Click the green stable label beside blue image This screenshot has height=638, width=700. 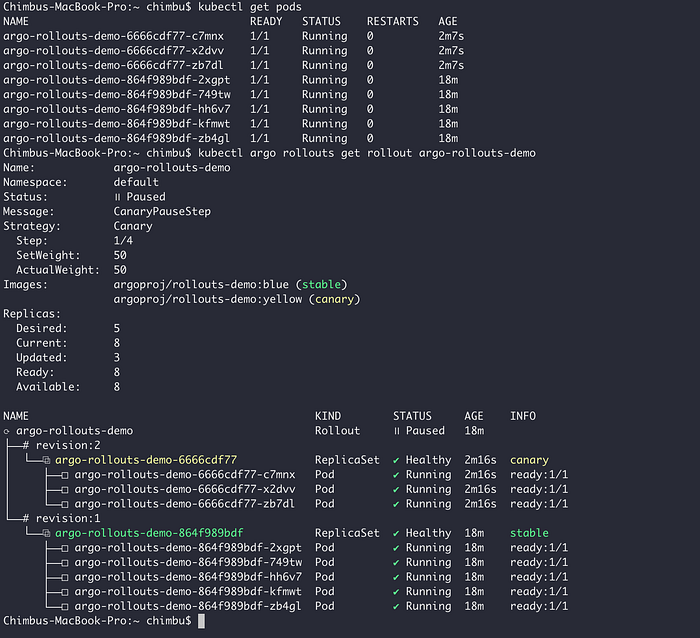click(321, 284)
